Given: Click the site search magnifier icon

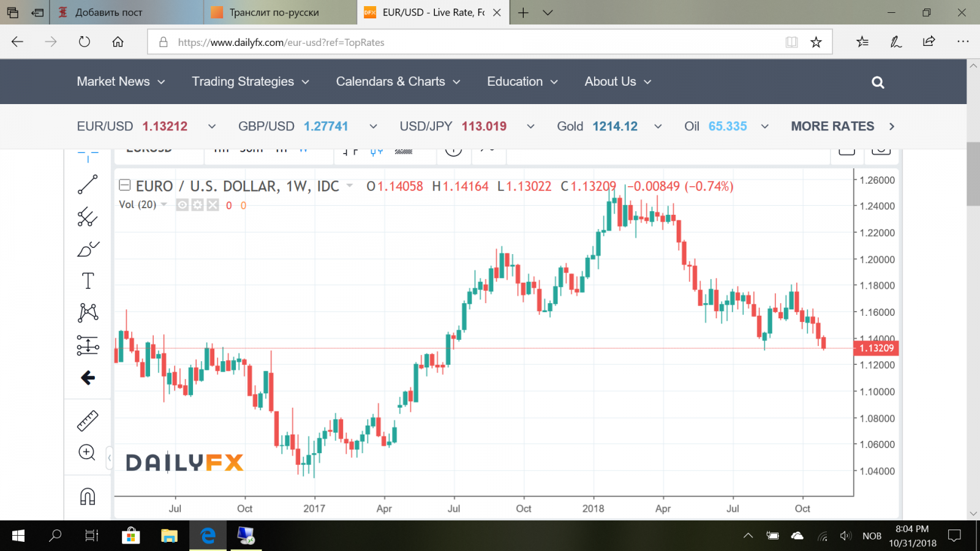Looking at the screenshot, I should pos(878,82).
